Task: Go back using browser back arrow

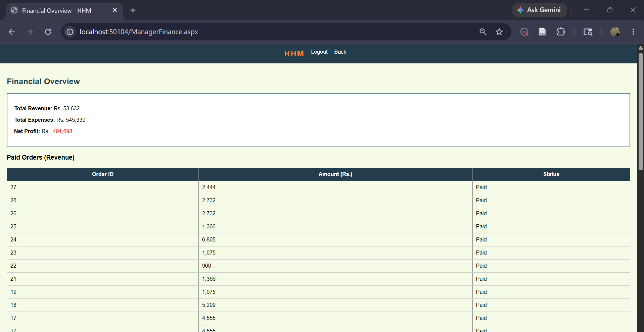Action: click(x=12, y=32)
